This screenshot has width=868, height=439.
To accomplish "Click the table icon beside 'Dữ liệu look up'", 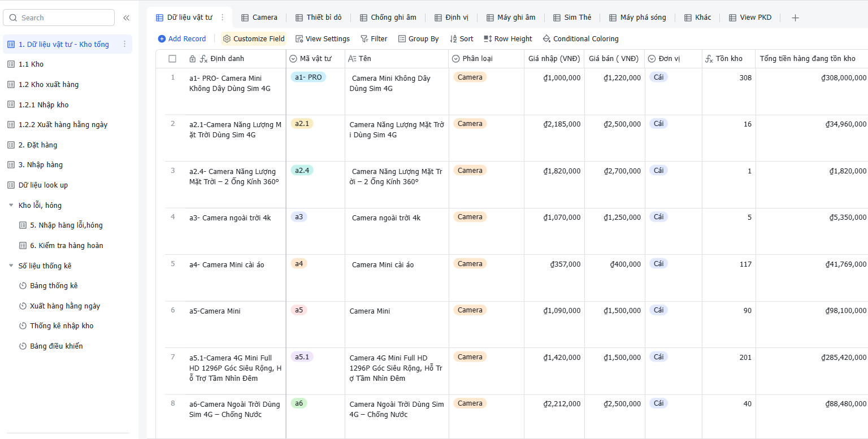I will (x=11, y=185).
